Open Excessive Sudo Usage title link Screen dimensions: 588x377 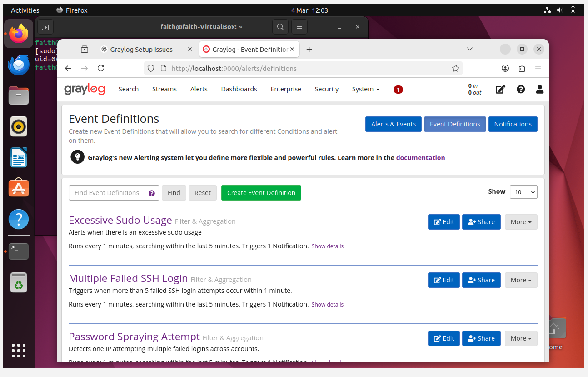pos(120,220)
